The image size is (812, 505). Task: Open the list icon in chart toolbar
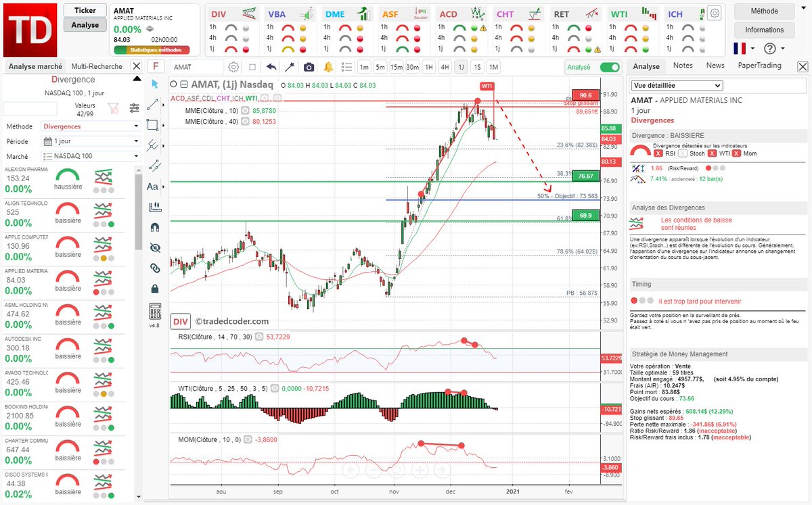coord(345,67)
